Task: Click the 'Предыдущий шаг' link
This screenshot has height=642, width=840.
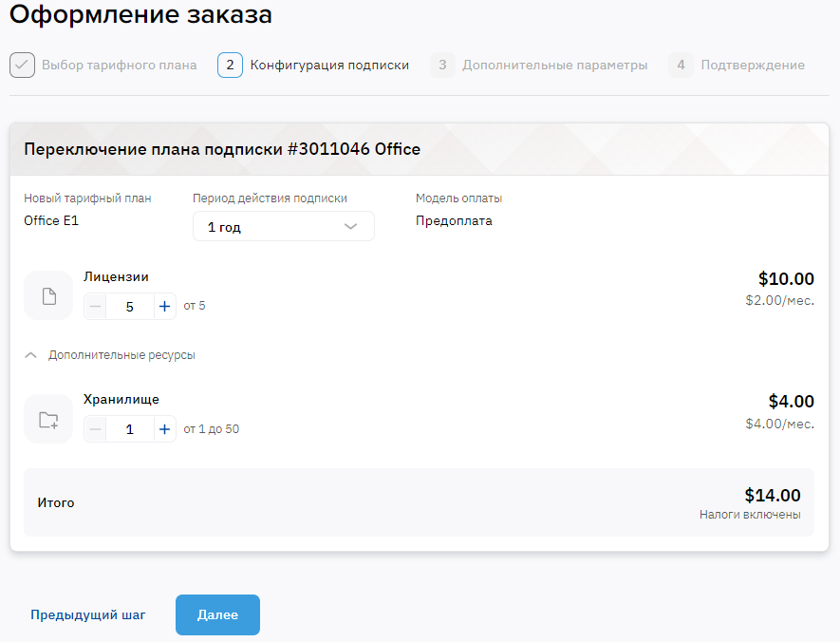Action: pyautogui.click(x=88, y=614)
